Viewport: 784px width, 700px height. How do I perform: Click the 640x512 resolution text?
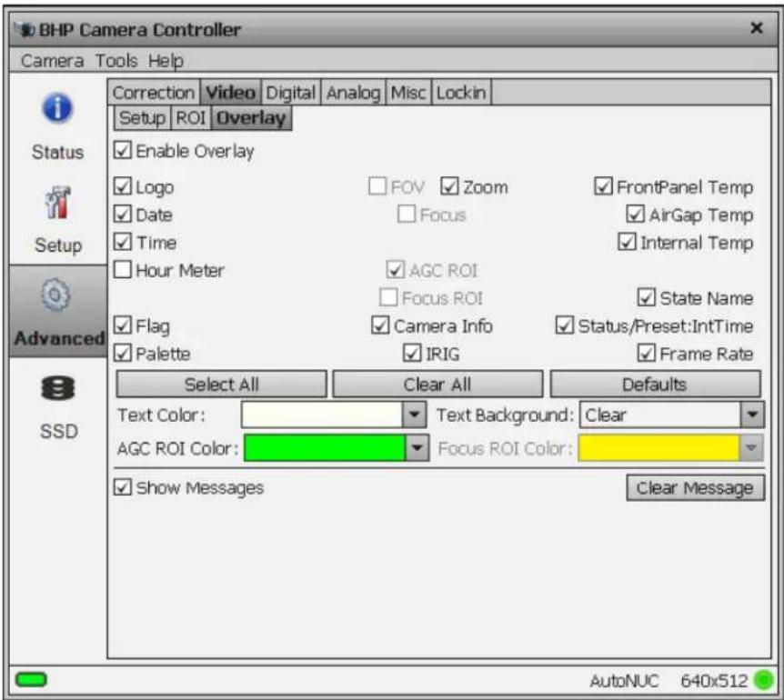pyautogui.click(x=714, y=681)
